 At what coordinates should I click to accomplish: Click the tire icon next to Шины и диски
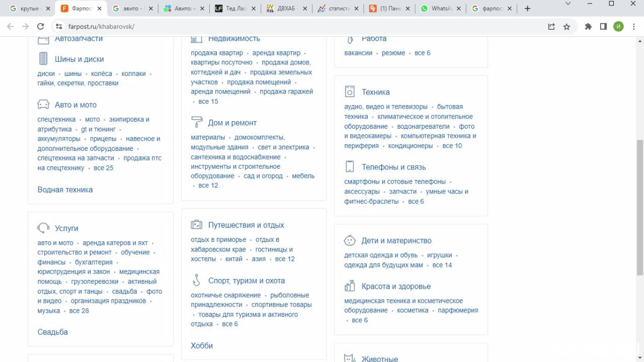tap(43, 59)
